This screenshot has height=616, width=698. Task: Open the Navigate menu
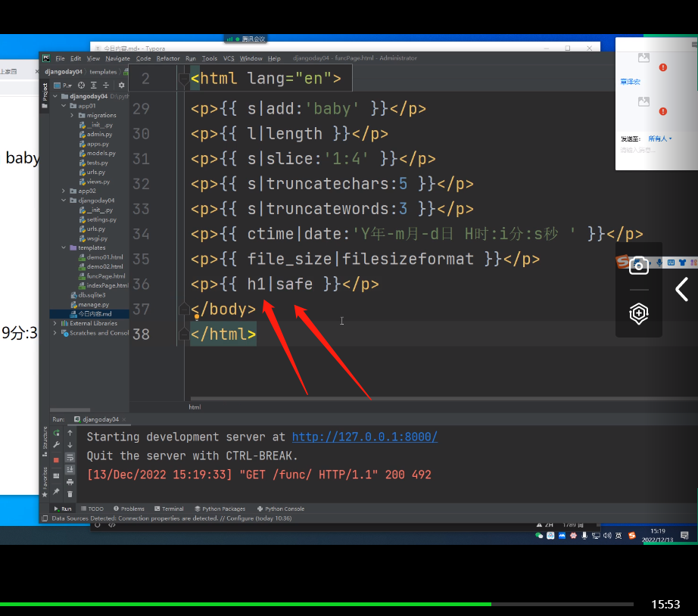point(117,58)
